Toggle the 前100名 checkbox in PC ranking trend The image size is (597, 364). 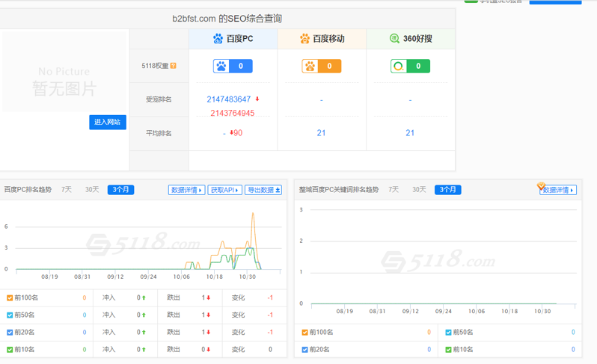click(x=10, y=297)
